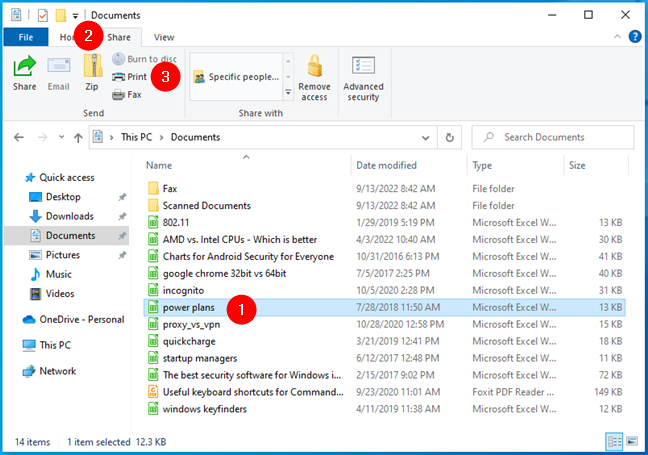Click This PC in the address bar

click(136, 137)
